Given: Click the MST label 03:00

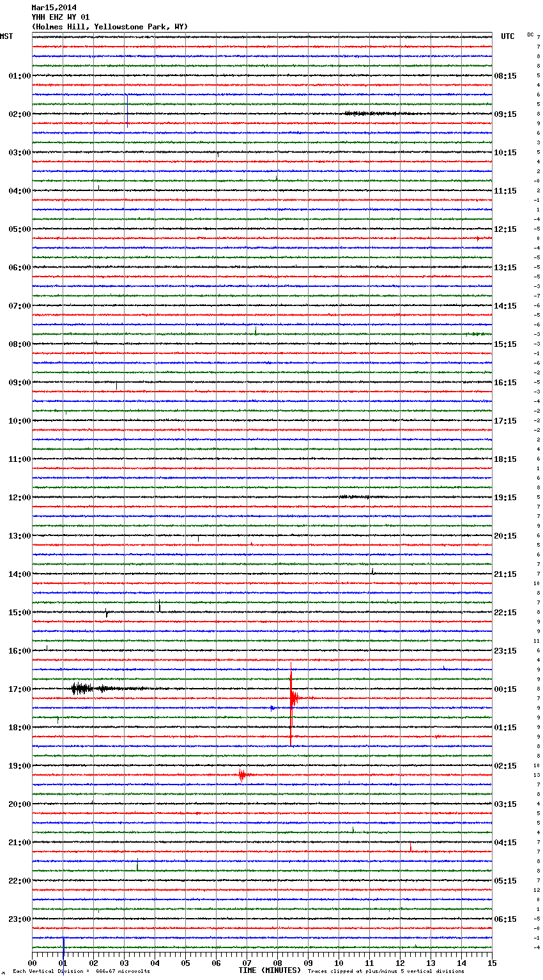Looking at the screenshot, I should pos(20,153).
